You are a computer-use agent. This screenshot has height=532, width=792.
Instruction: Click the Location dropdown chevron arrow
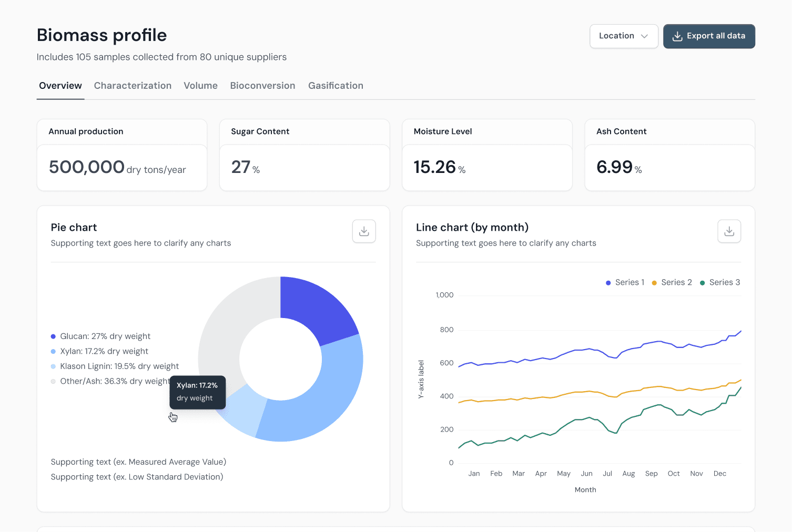pyautogui.click(x=644, y=36)
